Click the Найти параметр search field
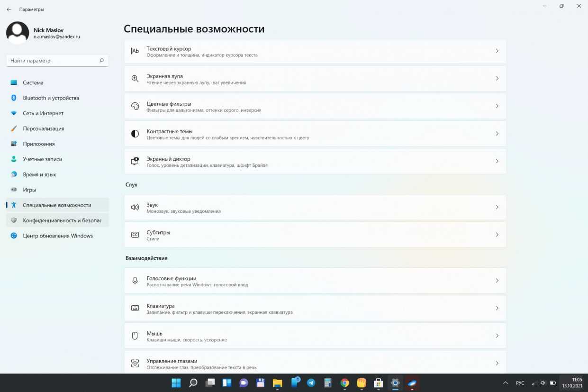 click(53, 61)
